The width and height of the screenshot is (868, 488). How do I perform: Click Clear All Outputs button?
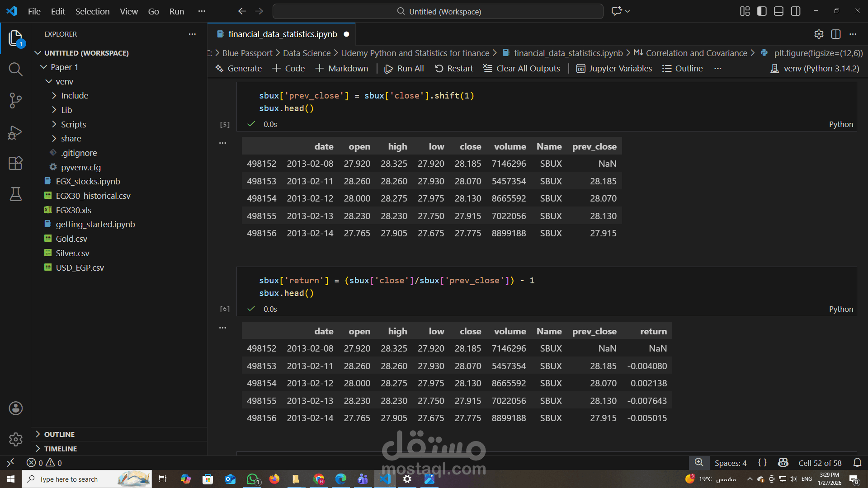coord(521,69)
